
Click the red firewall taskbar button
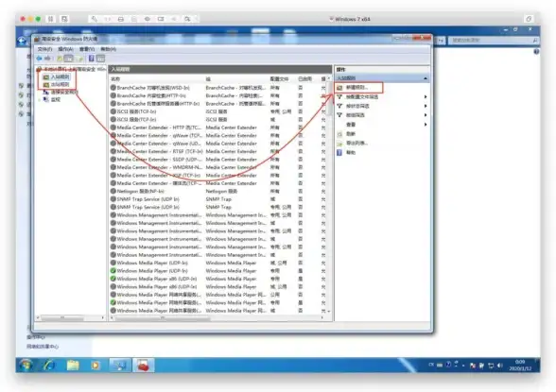[x=144, y=365]
